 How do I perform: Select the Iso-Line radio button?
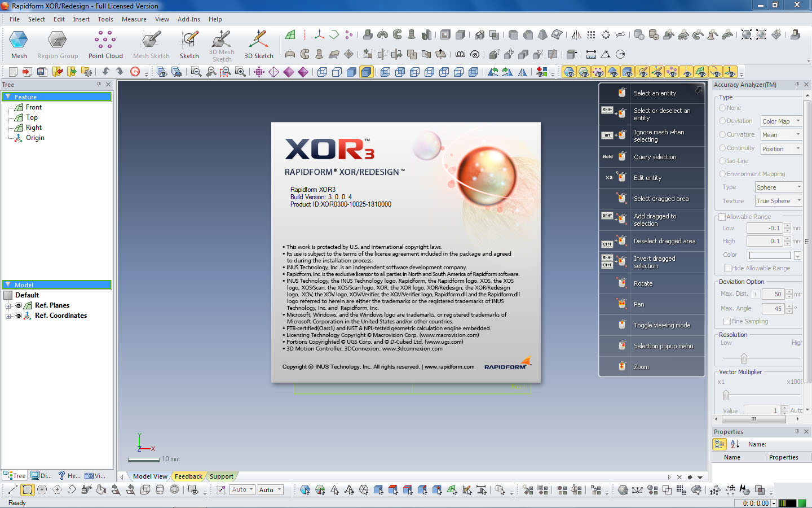click(x=722, y=161)
